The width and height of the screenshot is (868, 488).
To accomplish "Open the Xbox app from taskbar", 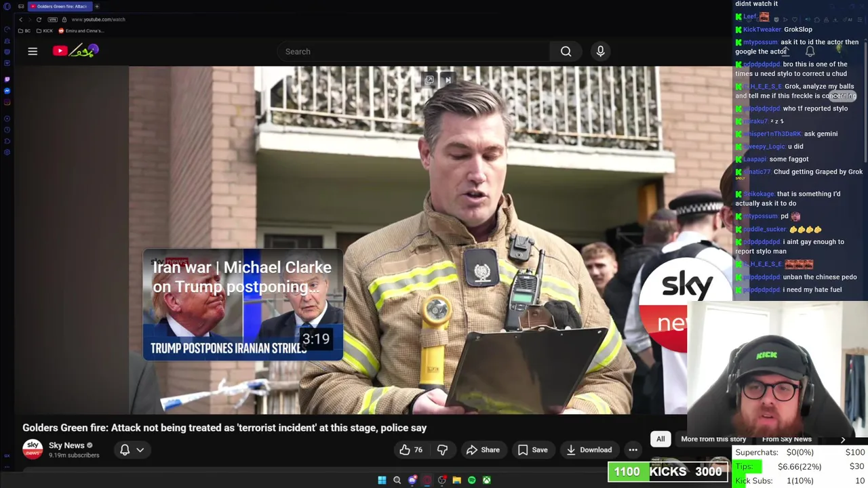I will coord(486,480).
